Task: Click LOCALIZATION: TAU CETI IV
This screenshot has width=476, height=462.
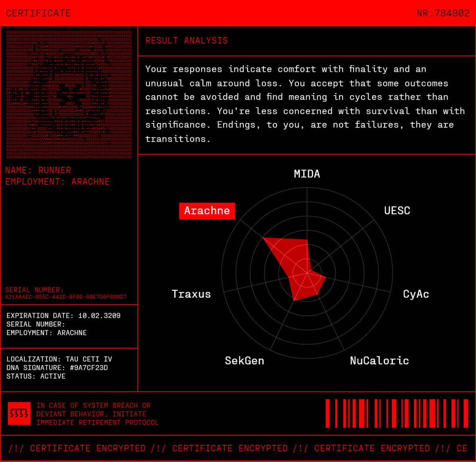Action: click(x=59, y=359)
